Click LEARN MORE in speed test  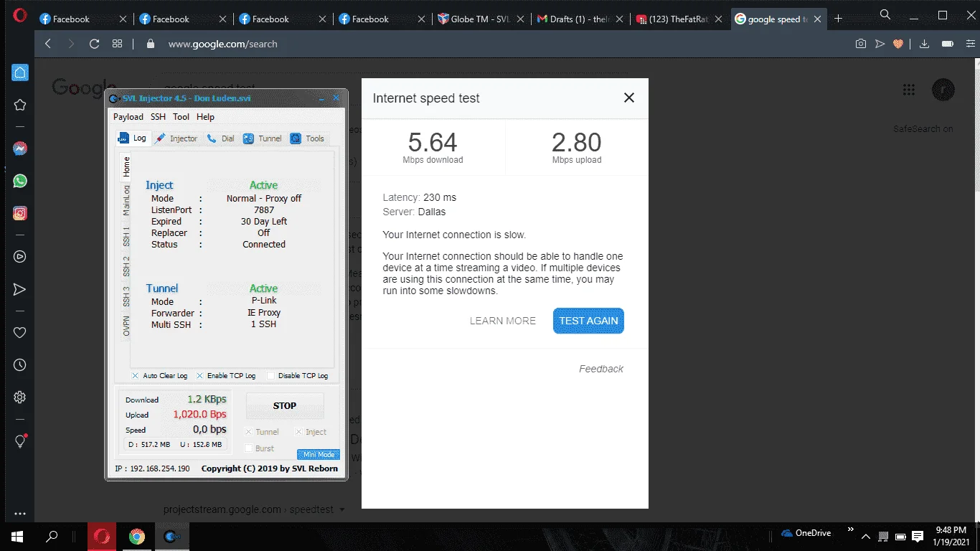pos(503,321)
